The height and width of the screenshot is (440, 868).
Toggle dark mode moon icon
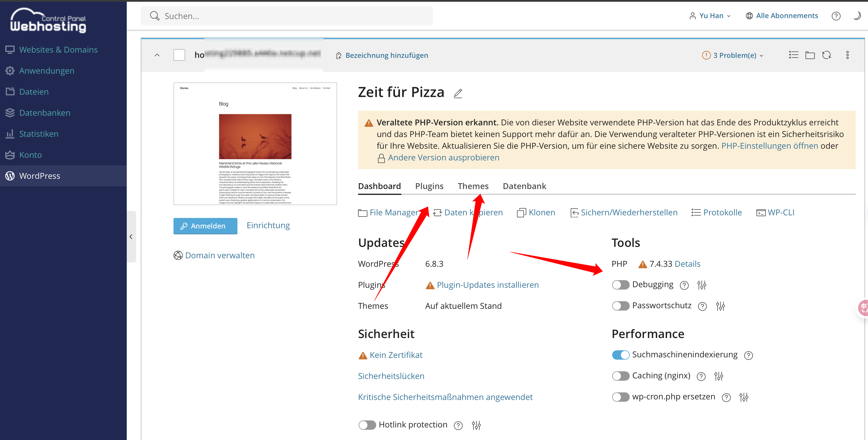pyautogui.click(x=856, y=16)
